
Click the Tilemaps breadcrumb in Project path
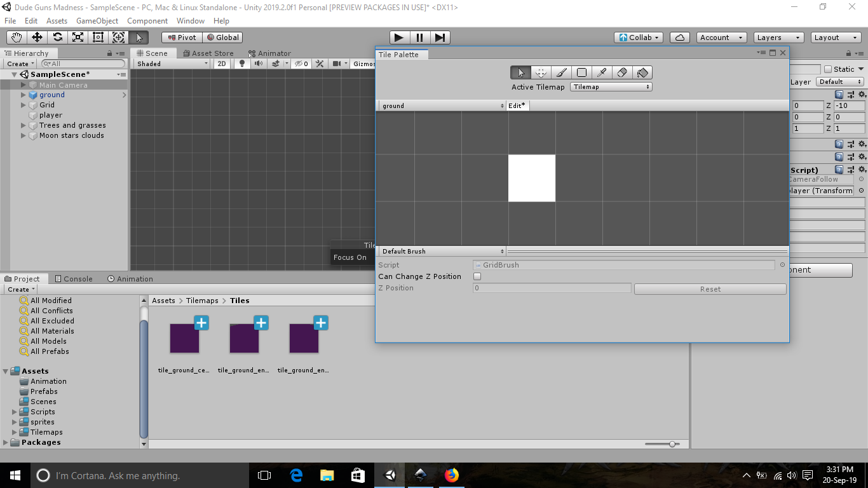tap(202, 301)
